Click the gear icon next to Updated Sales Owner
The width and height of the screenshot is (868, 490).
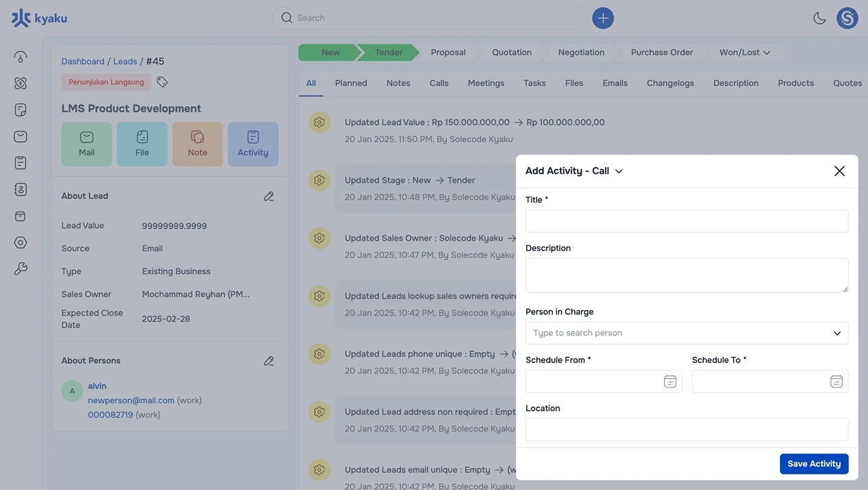(319, 238)
